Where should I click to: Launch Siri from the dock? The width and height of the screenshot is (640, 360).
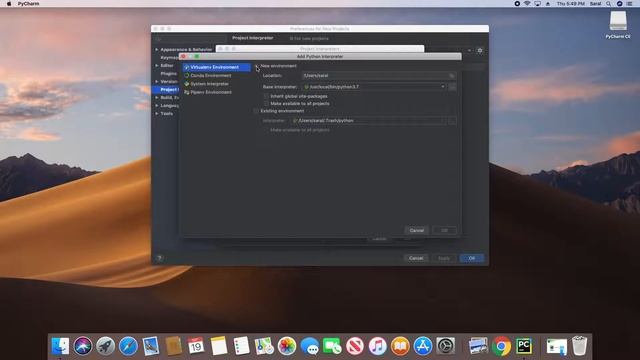[x=83, y=346]
